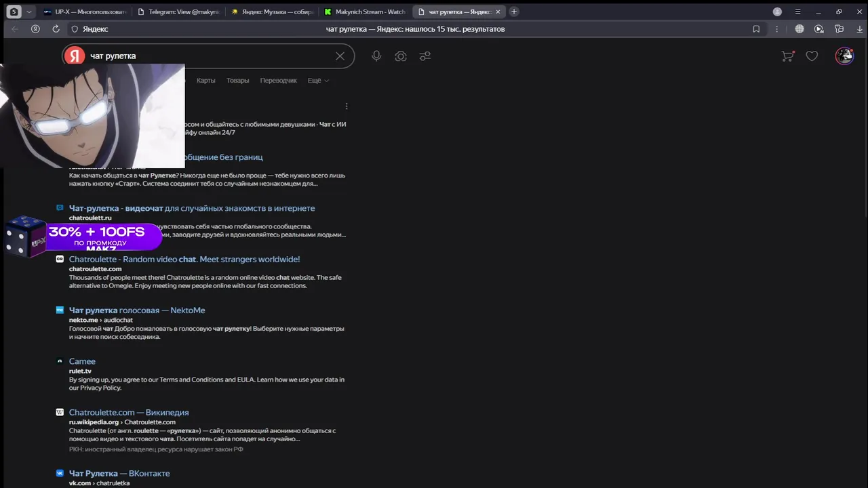Open the browser profile avatar in title bar
The image size is (868, 488).
pyautogui.click(x=777, y=12)
